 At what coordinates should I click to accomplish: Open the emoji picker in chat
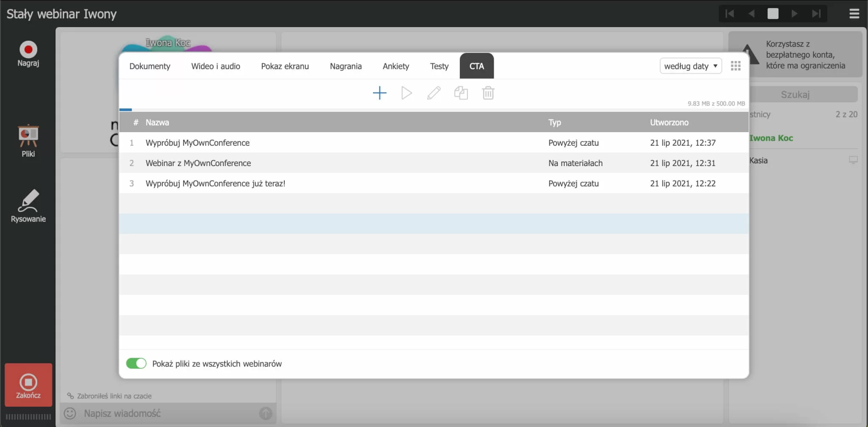[70, 413]
